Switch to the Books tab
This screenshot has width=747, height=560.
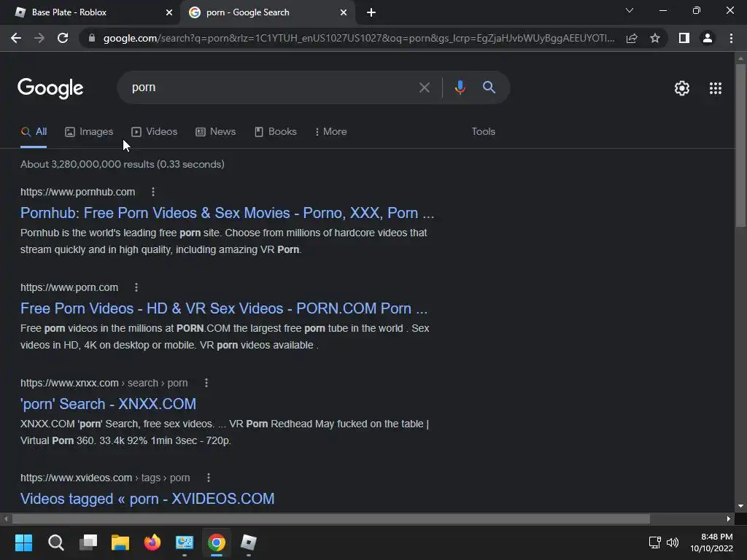(275, 132)
